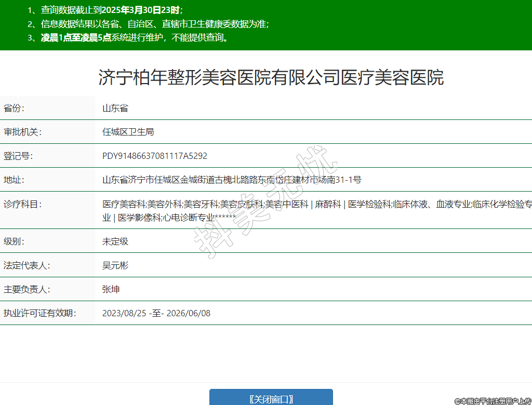Click the 登记号 field label
The width and height of the screenshot is (532, 405).
[18, 156]
